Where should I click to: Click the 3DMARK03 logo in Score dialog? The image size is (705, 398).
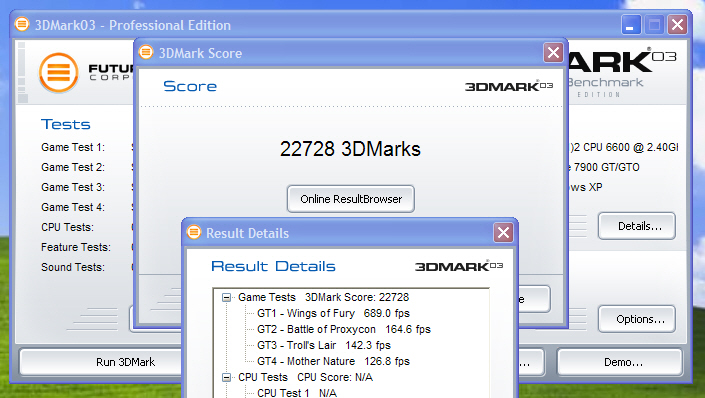[509, 86]
